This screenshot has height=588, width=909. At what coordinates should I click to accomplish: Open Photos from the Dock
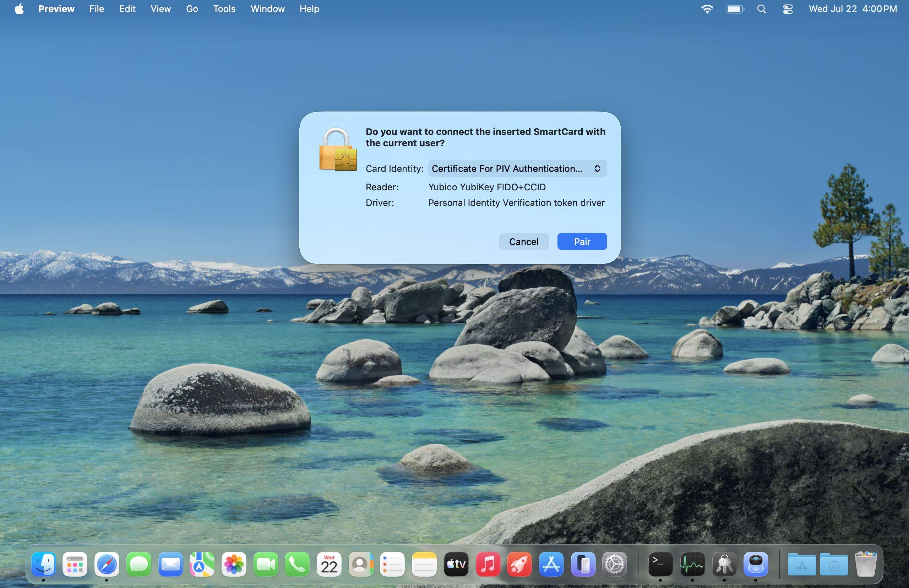point(234,564)
